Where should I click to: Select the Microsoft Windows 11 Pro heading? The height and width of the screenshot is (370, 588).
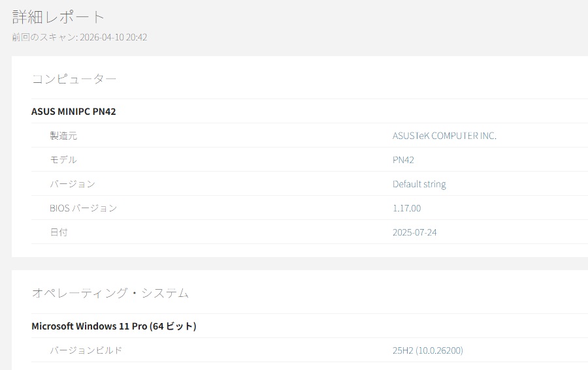click(x=114, y=326)
